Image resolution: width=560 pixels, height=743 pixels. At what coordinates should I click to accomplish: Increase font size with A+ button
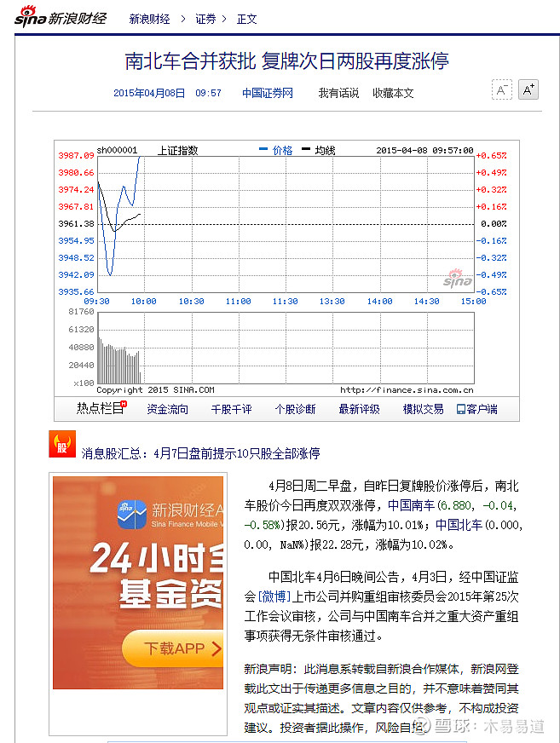[528, 89]
